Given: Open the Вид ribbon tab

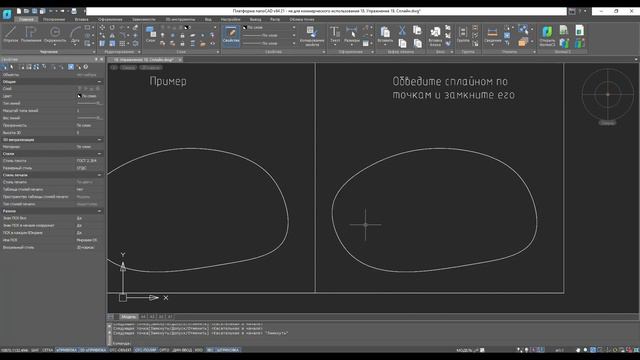Looking at the screenshot, I should click(208, 19).
